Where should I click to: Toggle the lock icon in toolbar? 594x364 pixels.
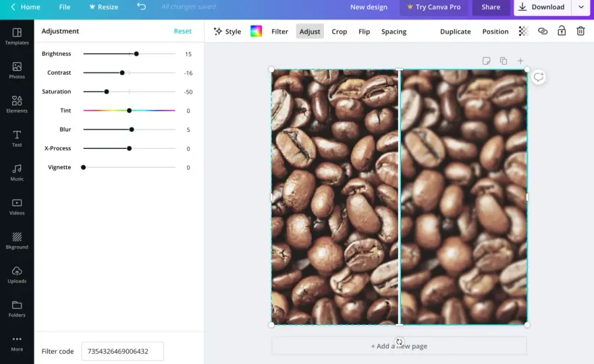coord(562,31)
